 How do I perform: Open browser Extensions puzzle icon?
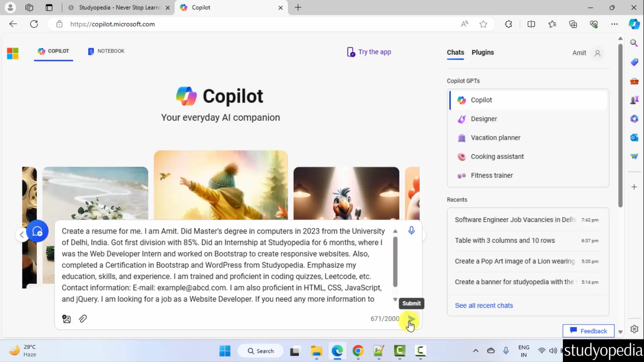tap(509, 24)
